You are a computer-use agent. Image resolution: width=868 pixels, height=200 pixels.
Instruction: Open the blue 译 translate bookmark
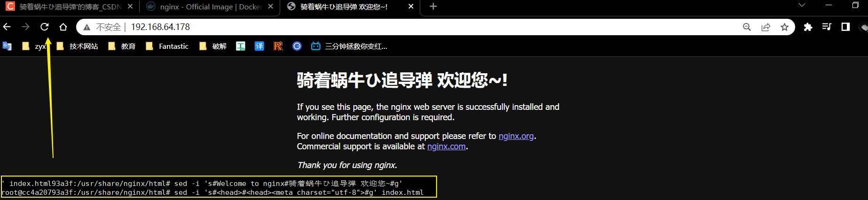(259, 46)
